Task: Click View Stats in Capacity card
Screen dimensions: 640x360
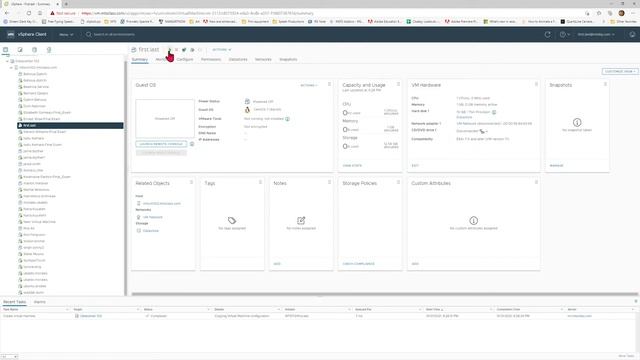Action: (x=352, y=166)
